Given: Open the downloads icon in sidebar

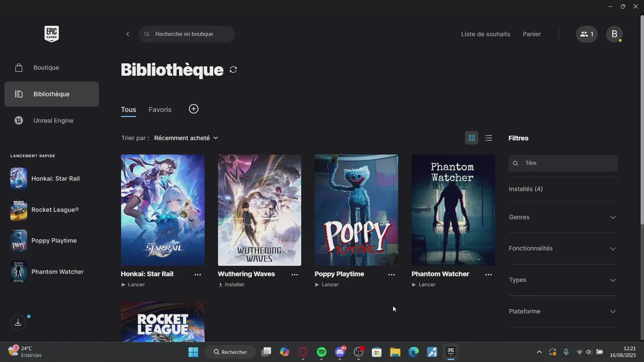Looking at the screenshot, I should click(x=18, y=323).
